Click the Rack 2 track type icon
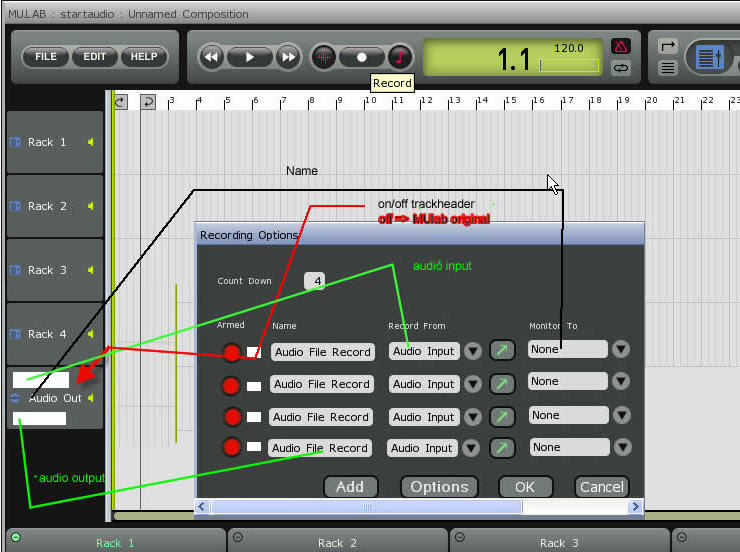The image size is (740, 552). click(x=15, y=206)
